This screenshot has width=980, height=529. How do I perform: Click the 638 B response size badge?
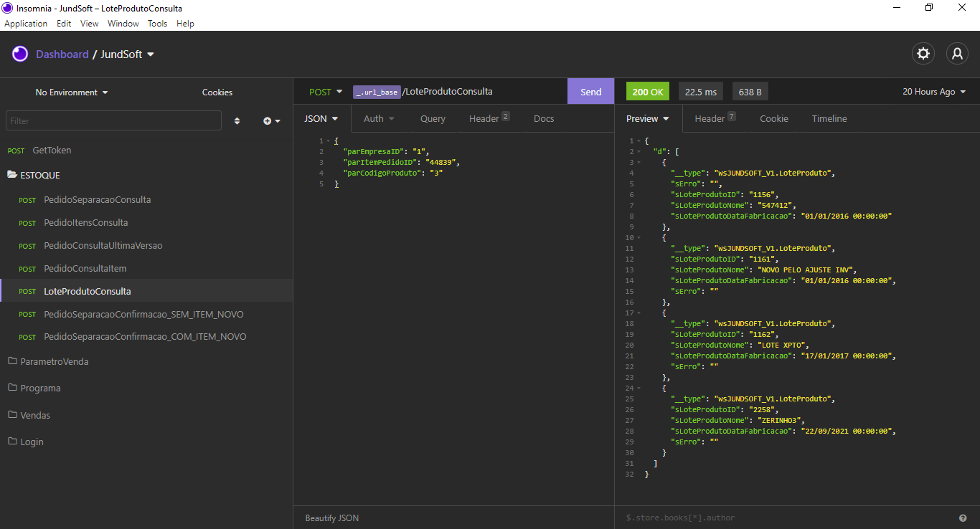click(750, 92)
